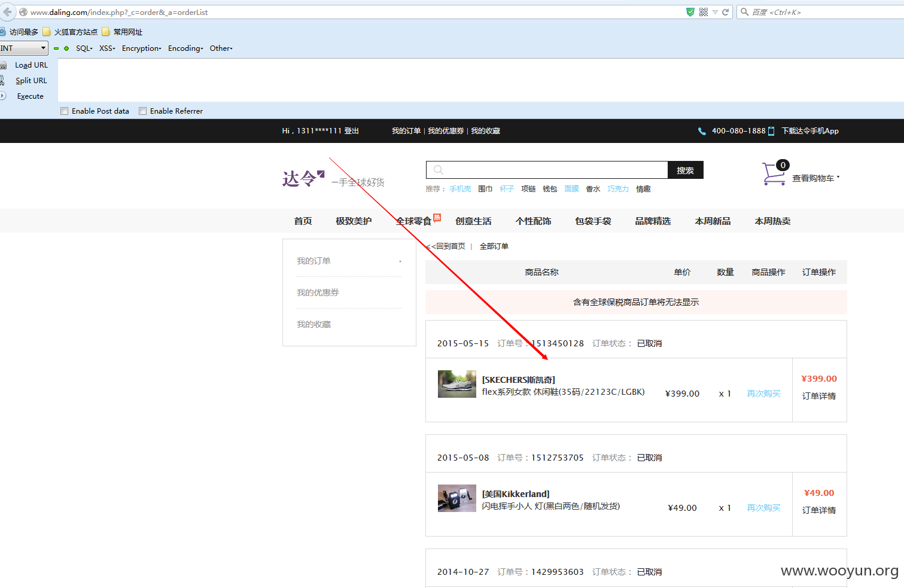Click the green plus icon in HackBar
Viewport: 904px width, 588px height.
tap(66, 48)
